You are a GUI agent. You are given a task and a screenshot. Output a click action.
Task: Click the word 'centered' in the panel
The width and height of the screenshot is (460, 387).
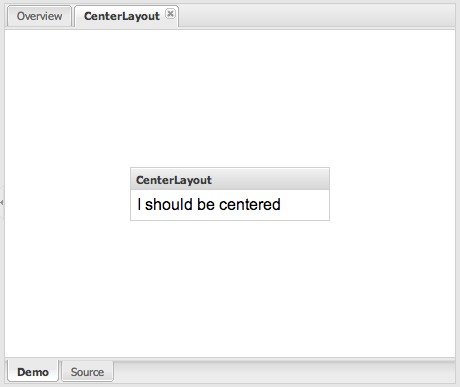point(250,204)
